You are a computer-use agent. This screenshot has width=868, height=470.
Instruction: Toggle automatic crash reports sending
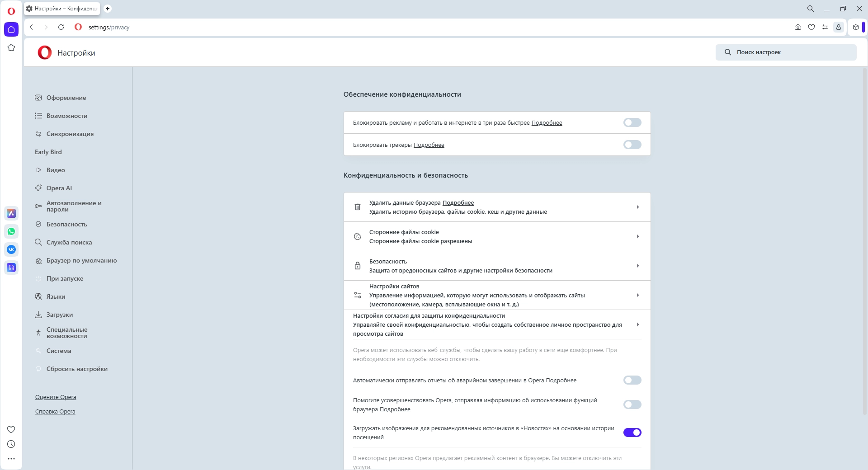click(x=632, y=380)
